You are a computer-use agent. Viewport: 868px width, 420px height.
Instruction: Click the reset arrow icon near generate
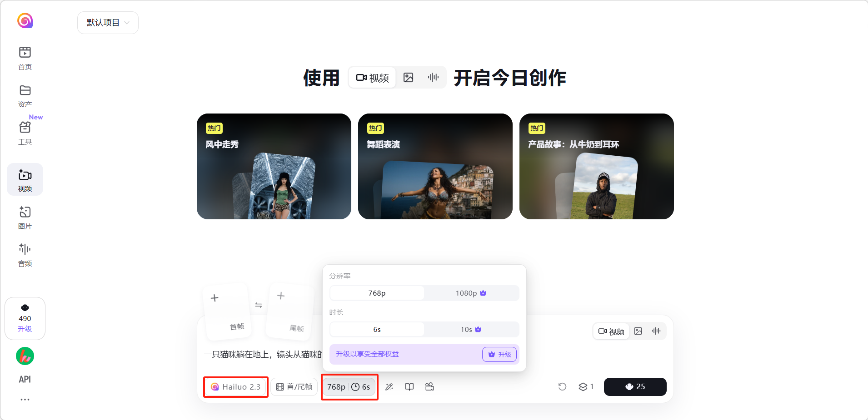(x=562, y=387)
